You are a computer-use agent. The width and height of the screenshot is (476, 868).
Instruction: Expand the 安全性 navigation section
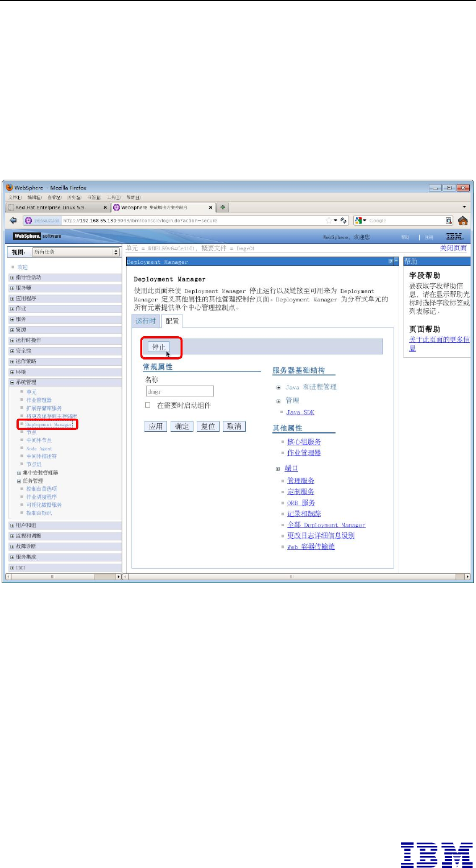(x=13, y=350)
